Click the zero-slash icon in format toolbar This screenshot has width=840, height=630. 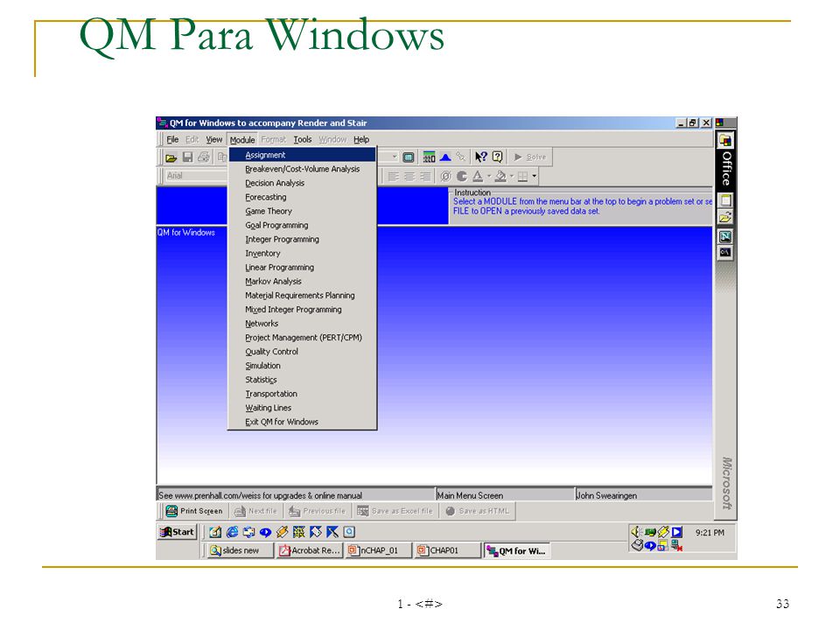coord(445,176)
